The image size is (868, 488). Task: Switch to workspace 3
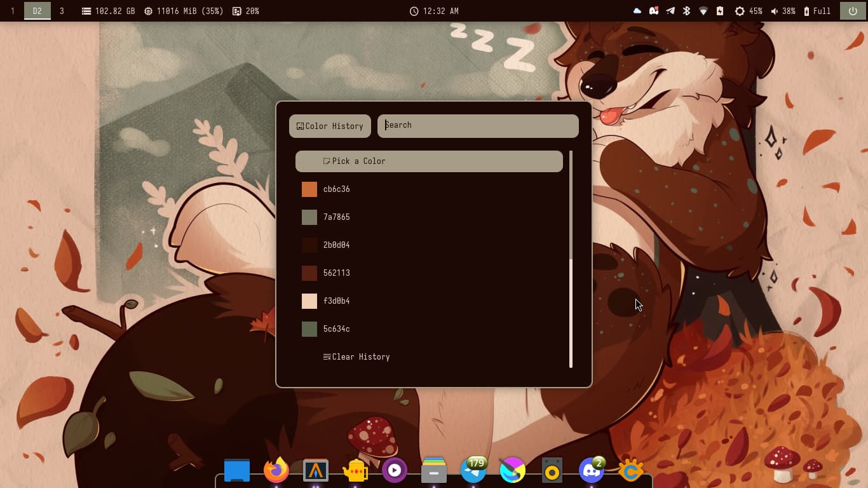coord(62,11)
